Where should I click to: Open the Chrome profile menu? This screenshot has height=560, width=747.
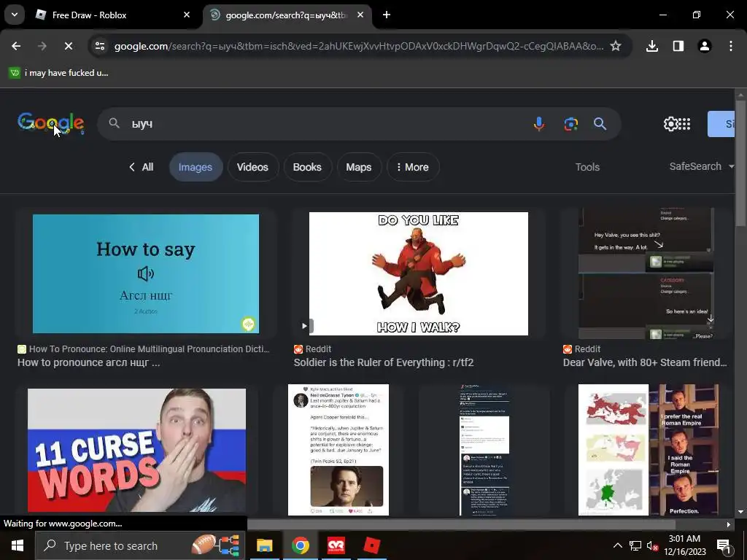pos(705,46)
